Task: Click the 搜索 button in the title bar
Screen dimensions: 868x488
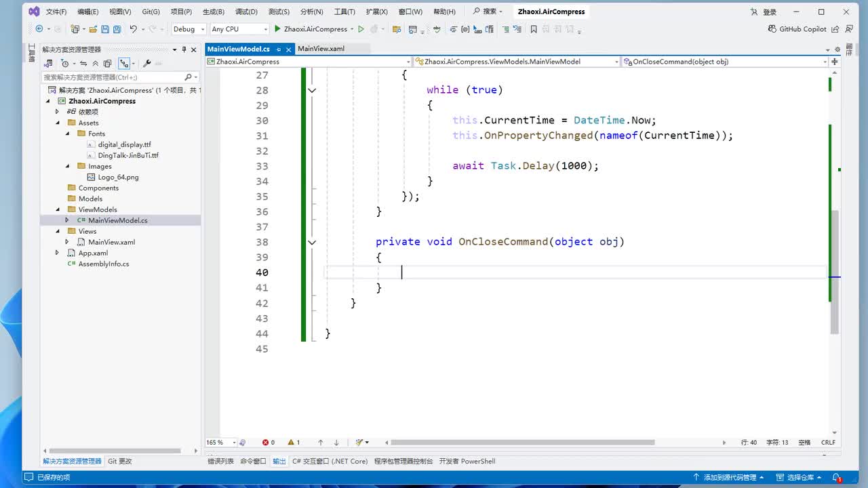Action: click(x=488, y=12)
